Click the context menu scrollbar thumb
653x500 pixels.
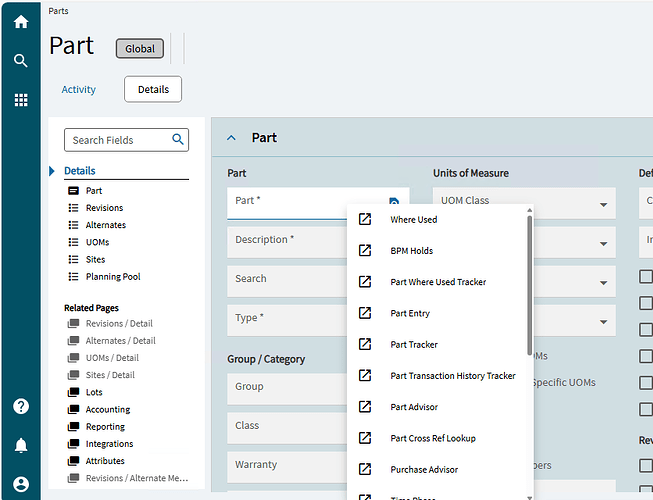[529, 285]
